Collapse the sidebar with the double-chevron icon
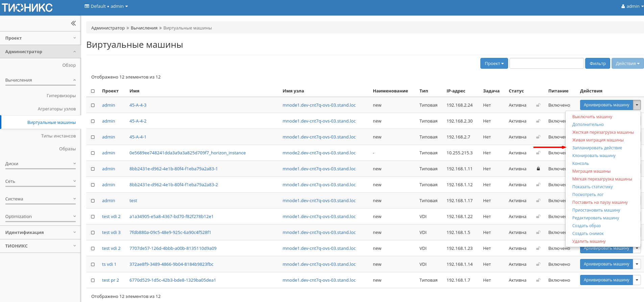Viewport: 644px width, 302px height. 73,23
